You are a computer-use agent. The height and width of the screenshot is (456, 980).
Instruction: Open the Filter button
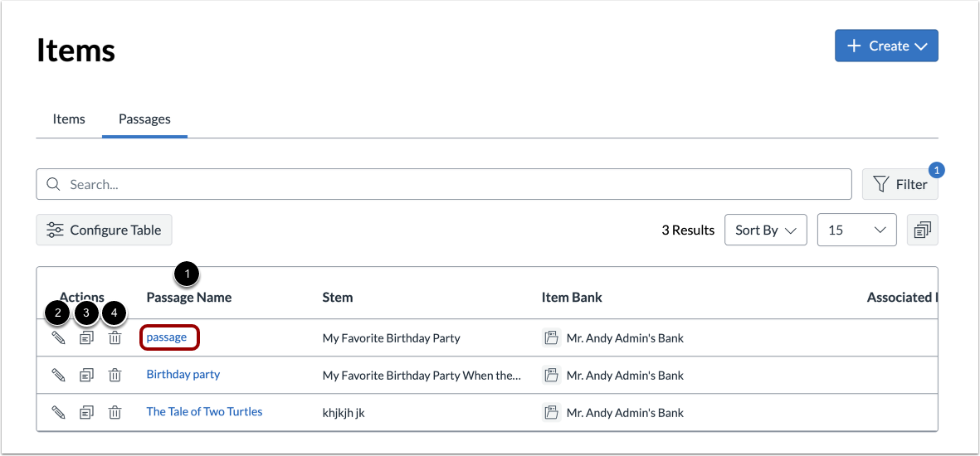[x=900, y=185]
